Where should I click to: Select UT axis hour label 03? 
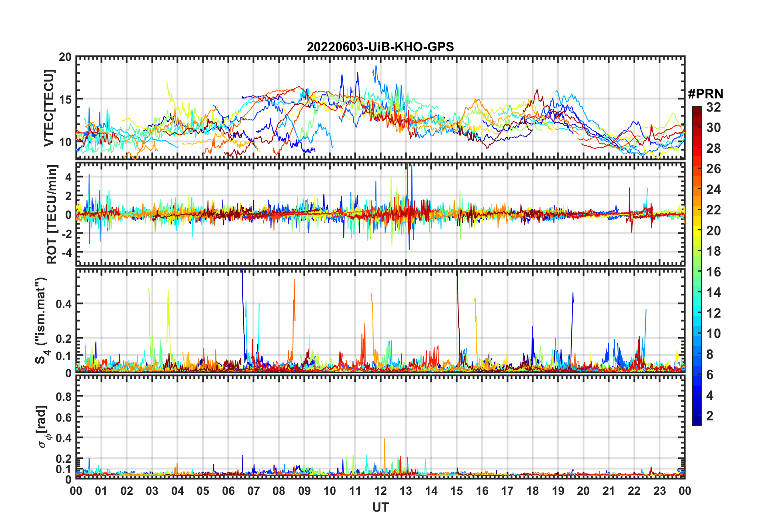coord(152,491)
